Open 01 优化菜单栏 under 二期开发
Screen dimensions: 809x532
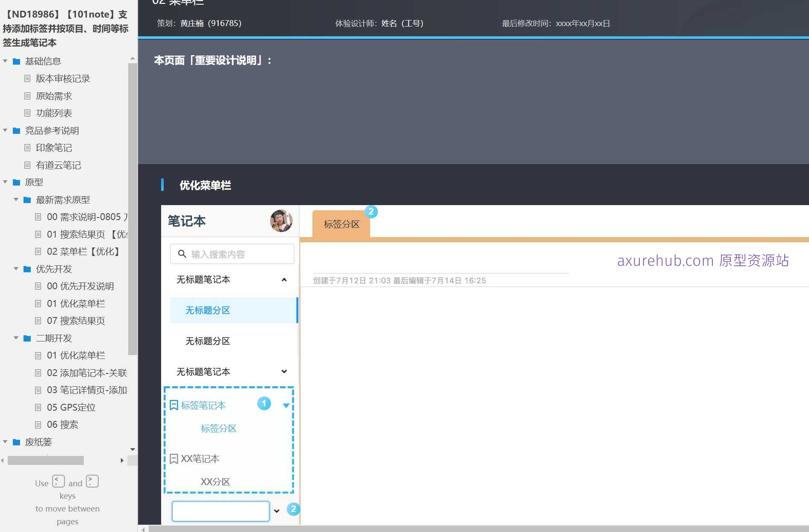tap(76, 356)
